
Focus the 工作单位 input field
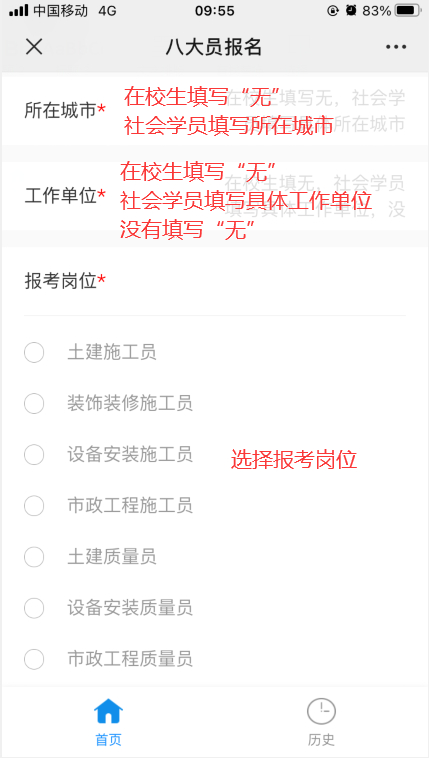pyautogui.click(x=313, y=196)
